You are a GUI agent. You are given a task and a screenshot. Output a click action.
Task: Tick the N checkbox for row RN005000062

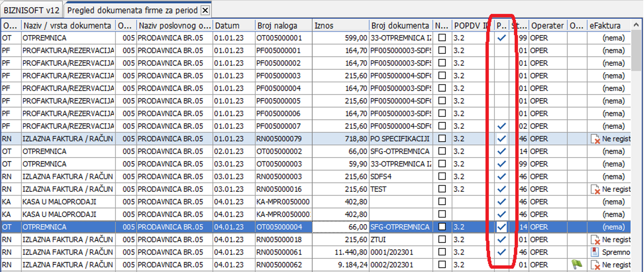click(442, 264)
